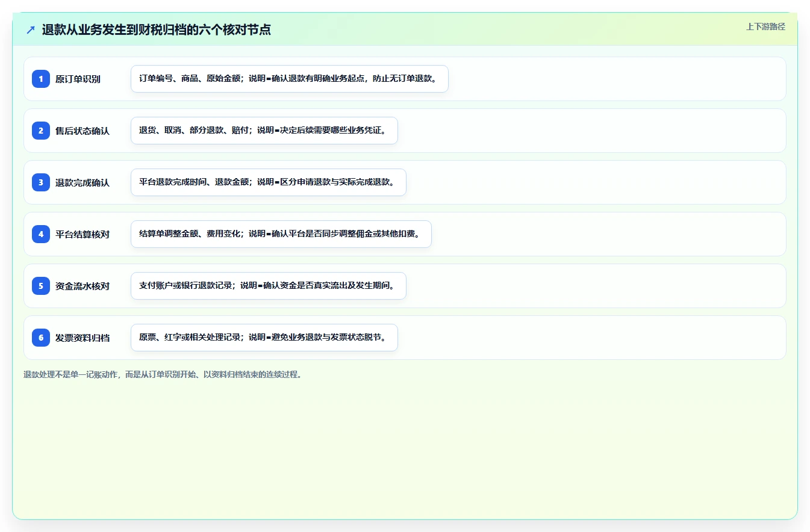Select the title 退款从业务发生到财税归档的六个核对节点
The height and width of the screenshot is (532, 810).
click(157, 29)
